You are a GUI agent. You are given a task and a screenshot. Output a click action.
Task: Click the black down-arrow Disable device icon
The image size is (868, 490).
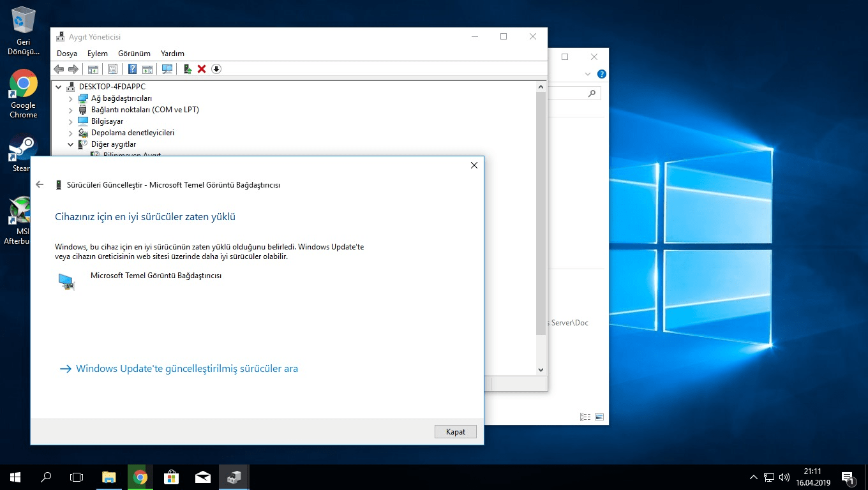(x=216, y=69)
